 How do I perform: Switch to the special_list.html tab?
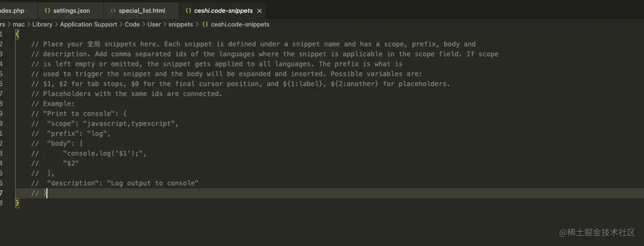[x=142, y=10]
